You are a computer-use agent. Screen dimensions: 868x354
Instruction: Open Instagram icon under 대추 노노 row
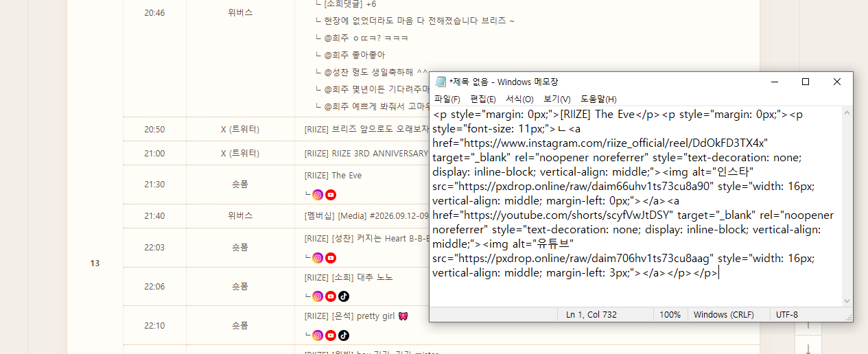coord(318,296)
